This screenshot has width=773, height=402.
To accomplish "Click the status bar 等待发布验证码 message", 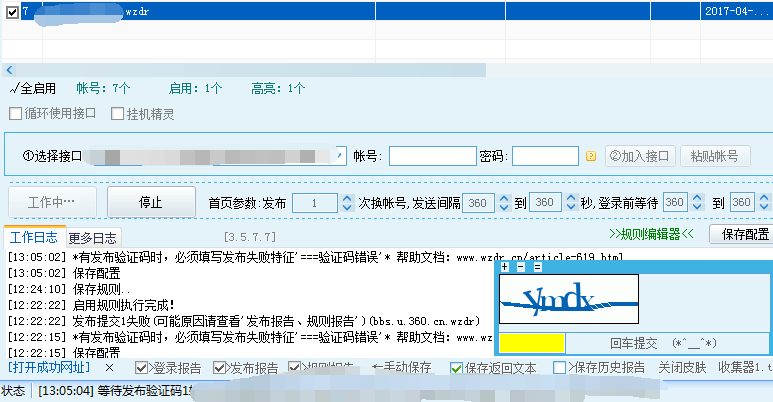I will pyautogui.click(x=114, y=391).
